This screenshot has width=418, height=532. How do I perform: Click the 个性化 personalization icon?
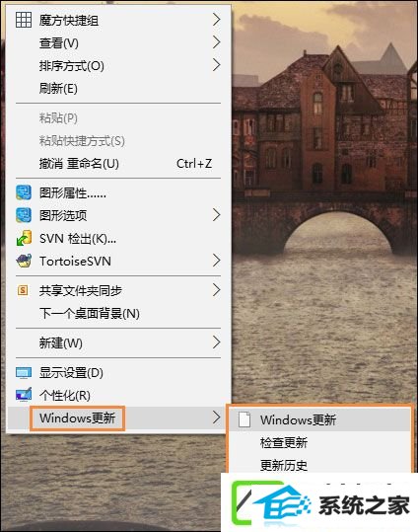[24, 395]
